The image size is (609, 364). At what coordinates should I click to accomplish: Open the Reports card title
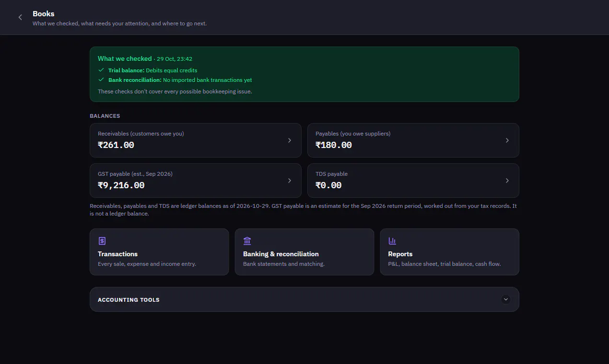pyautogui.click(x=400, y=254)
